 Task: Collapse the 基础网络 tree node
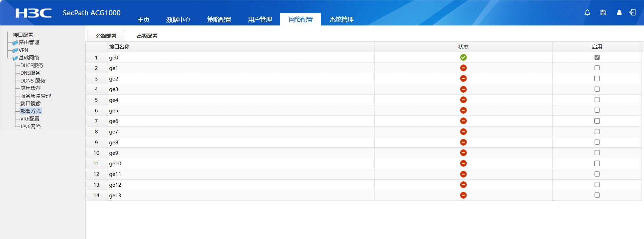(x=15, y=58)
